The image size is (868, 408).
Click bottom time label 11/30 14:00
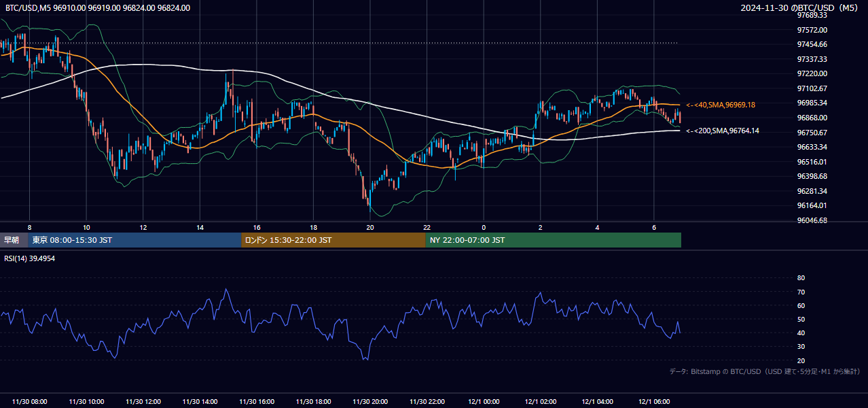(200, 402)
